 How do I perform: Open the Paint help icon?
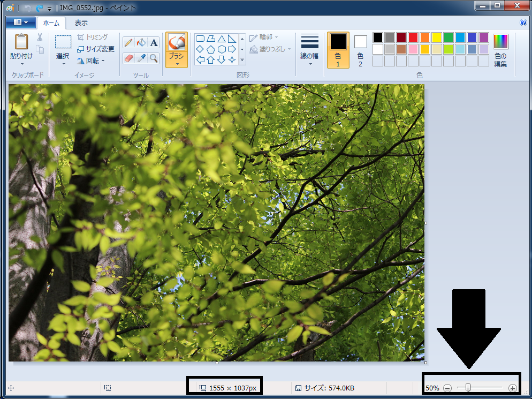coord(523,23)
